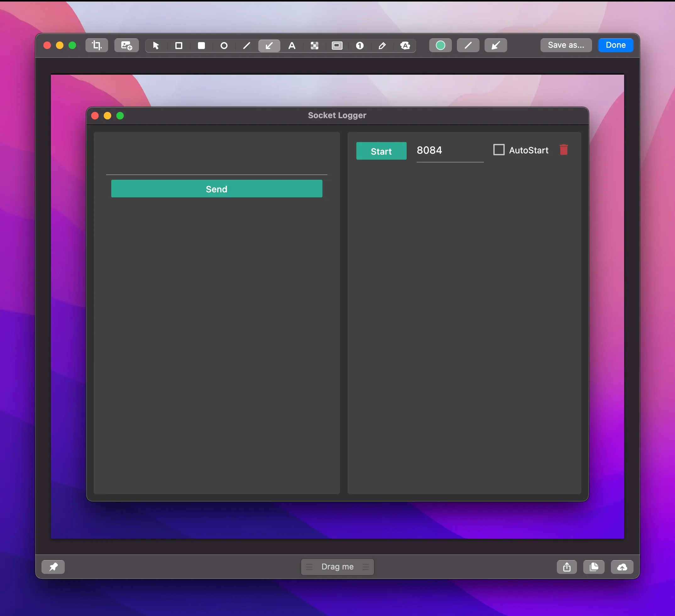Image resolution: width=675 pixels, height=616 pixels.
Task: Open the green color swatch picker
Action: [440, 45]
